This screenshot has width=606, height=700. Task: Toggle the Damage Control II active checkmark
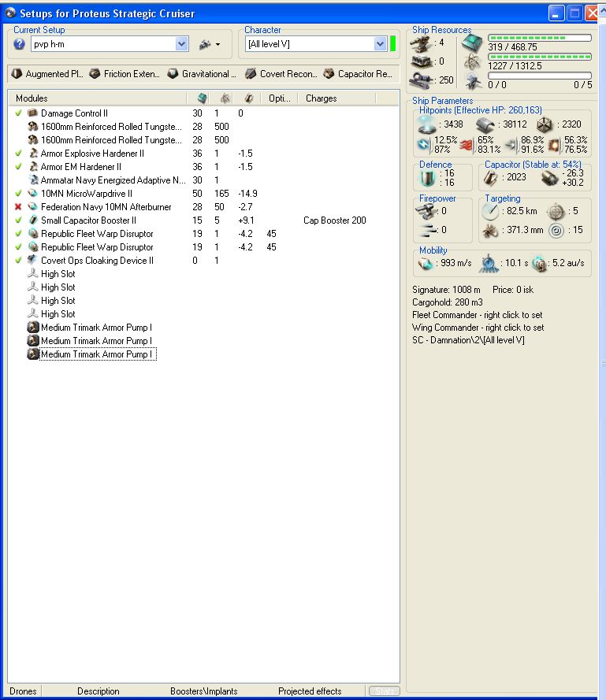point(18,113)
